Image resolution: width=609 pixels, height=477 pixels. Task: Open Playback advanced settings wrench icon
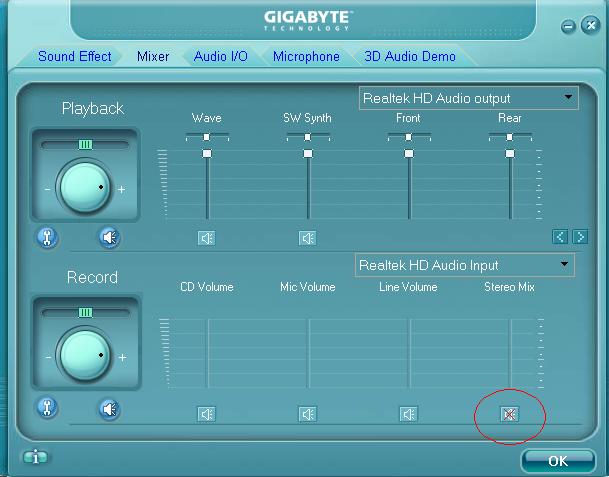pyautogui.click(x=47, y=237)
